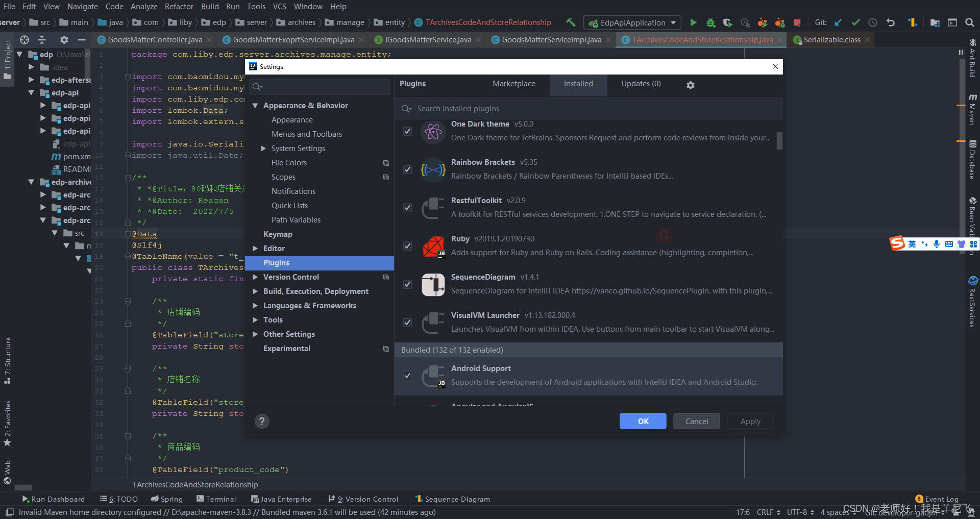Uncheck the Rainbow Brackets plugin

[407, 169]
